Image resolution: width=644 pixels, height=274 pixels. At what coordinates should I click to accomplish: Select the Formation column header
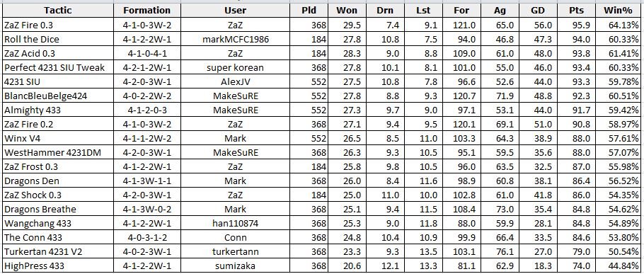coord(146,11)
